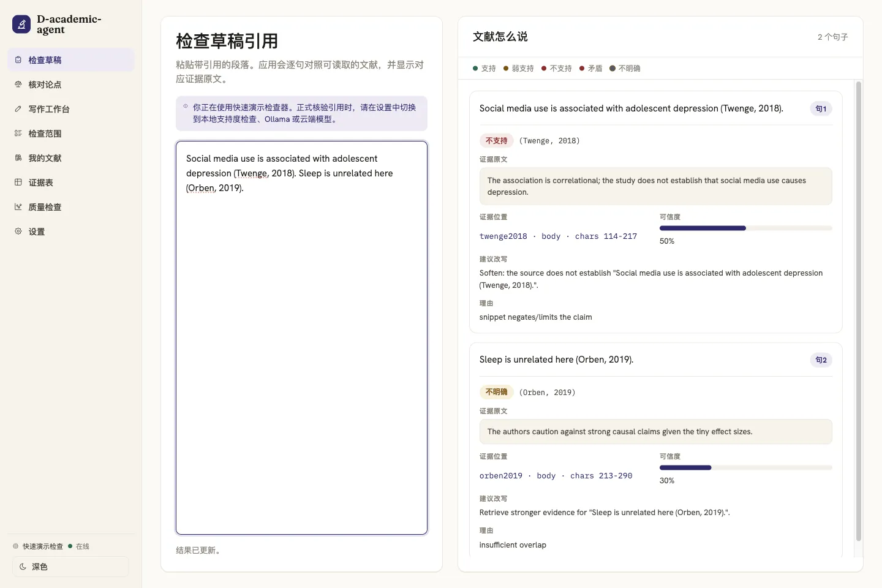Screen dimensions: 882x588
Task: Click the "2 个句子" count text
Action: coord(832,37)
